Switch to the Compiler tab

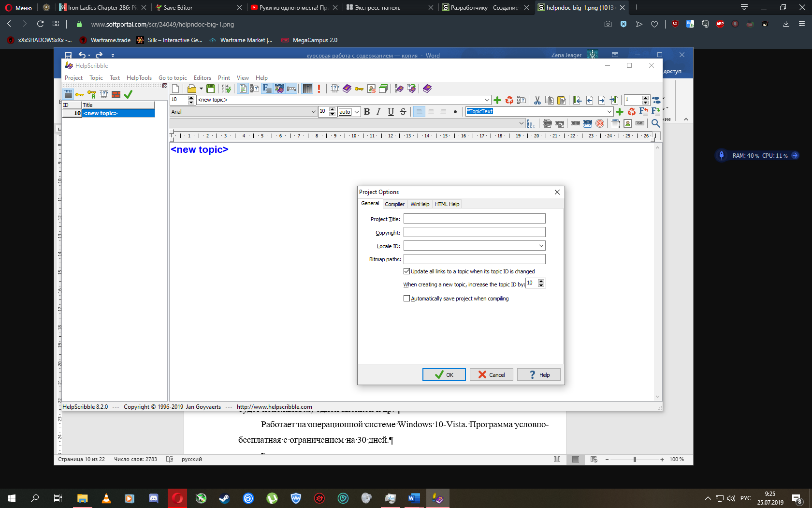coord(394,204)
